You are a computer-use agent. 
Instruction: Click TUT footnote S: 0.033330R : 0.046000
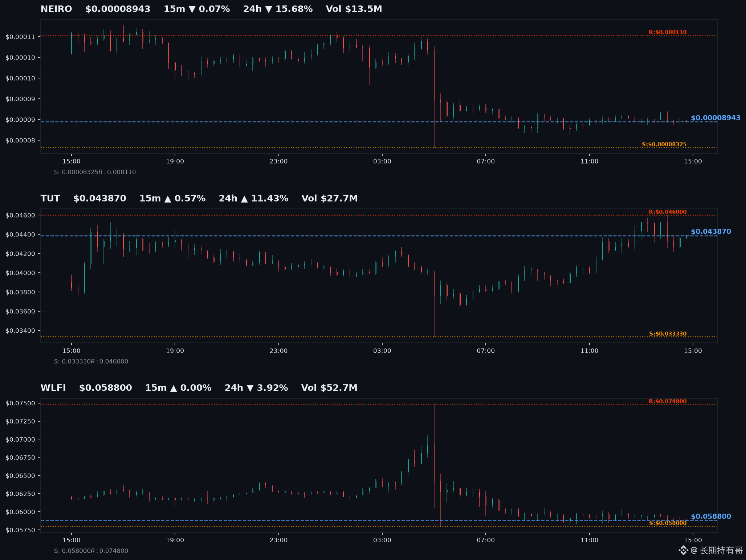coord(91,362)
